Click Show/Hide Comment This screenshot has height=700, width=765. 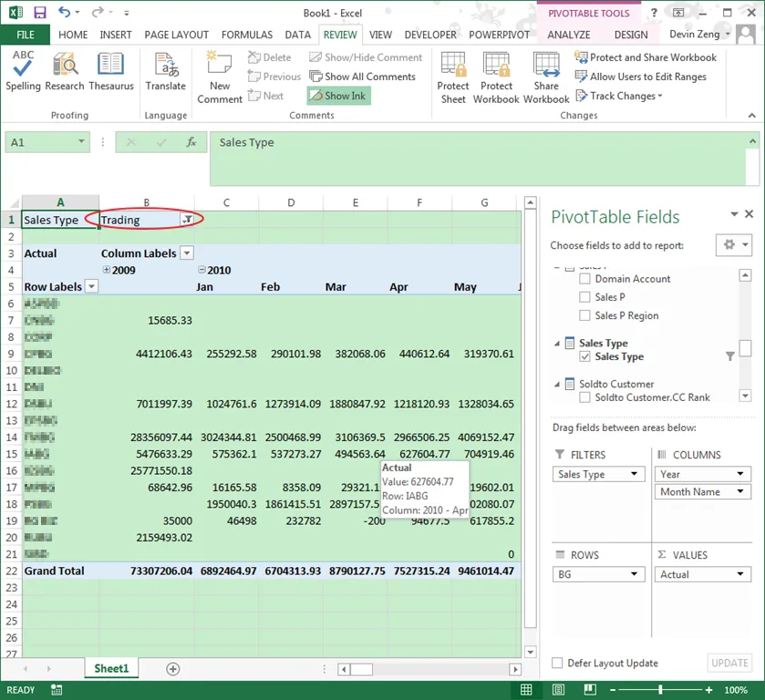[366, 57]
